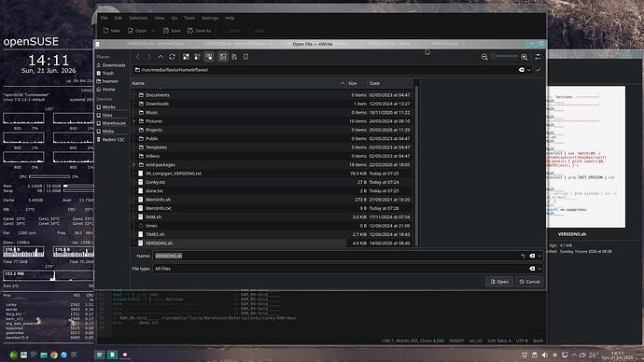This screenshot has width=644, height=362.
Task: Click the zoom in magnifier icon
Action: [x=525, y=57]
